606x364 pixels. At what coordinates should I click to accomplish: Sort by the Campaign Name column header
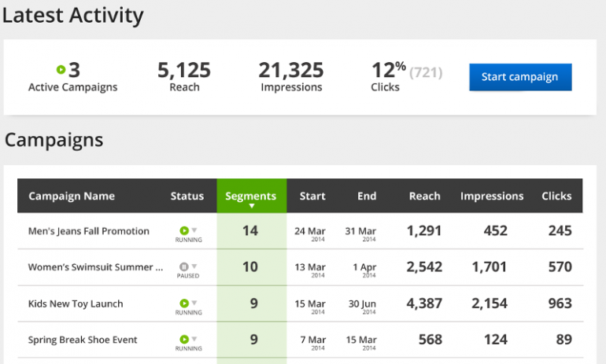(72, 196)
